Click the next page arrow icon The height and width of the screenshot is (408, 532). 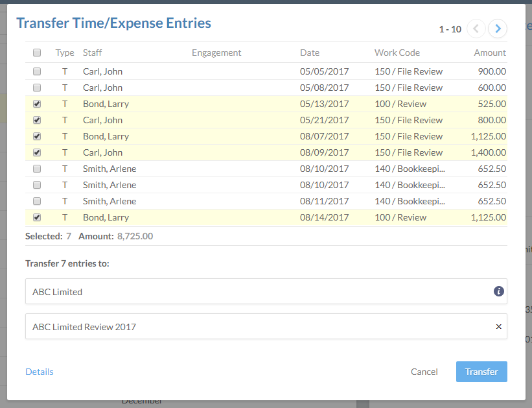pyautogui.click(x=498, y=29)
